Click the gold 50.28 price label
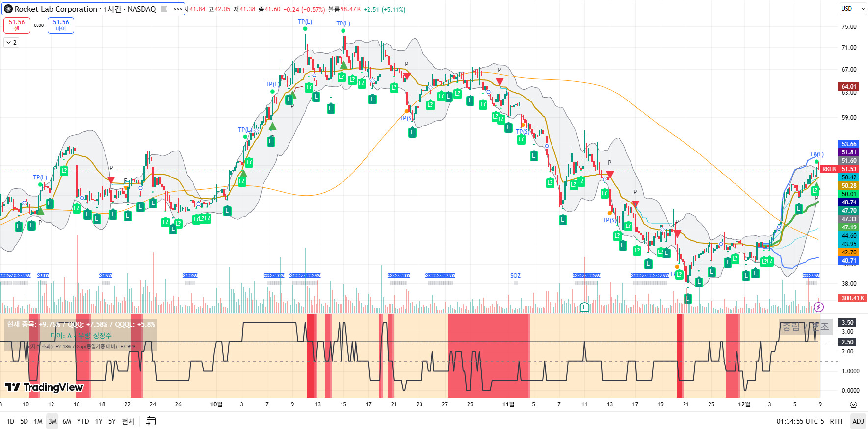Viewport: 868px width, 429px height. point(849,186)
